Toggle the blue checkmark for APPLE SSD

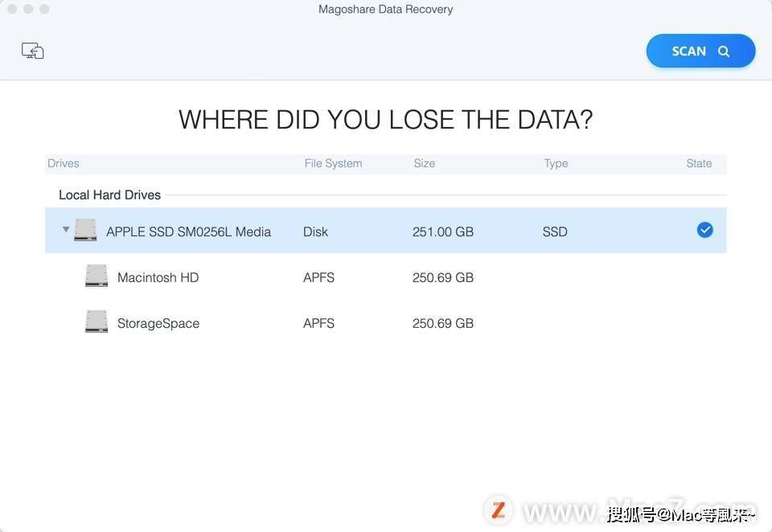pos(704,230)
